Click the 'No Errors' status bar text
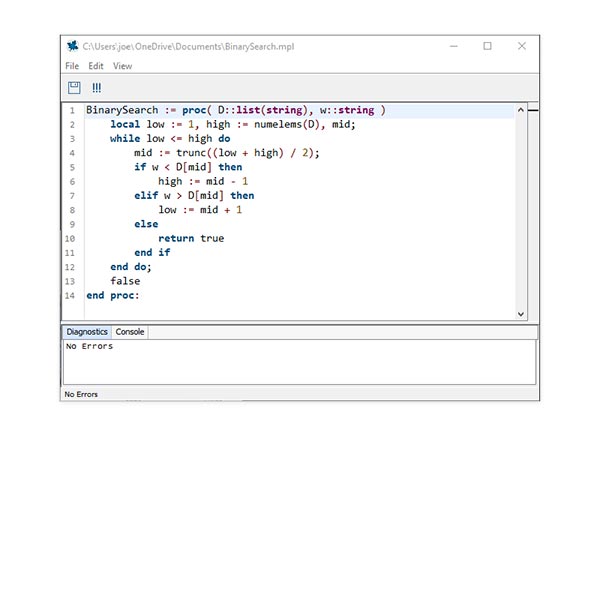Screen dimensions: 600x600 click(81, 395)
